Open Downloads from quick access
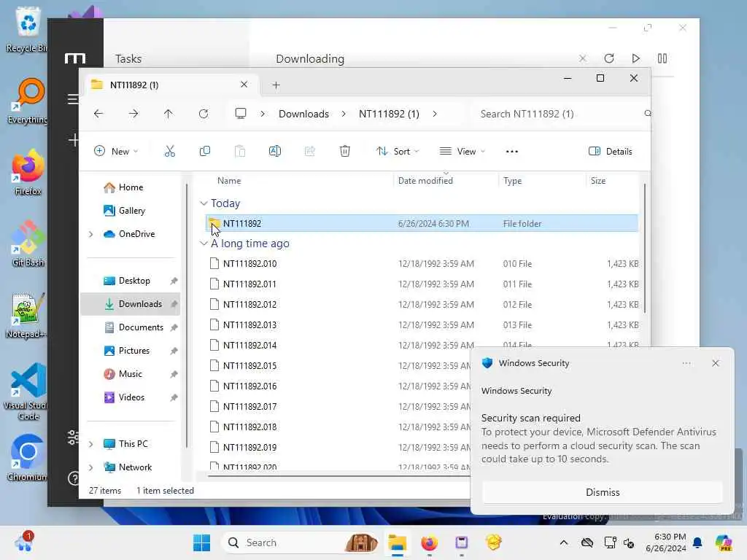This screenshot has height=560, width=747. [130, 304]
